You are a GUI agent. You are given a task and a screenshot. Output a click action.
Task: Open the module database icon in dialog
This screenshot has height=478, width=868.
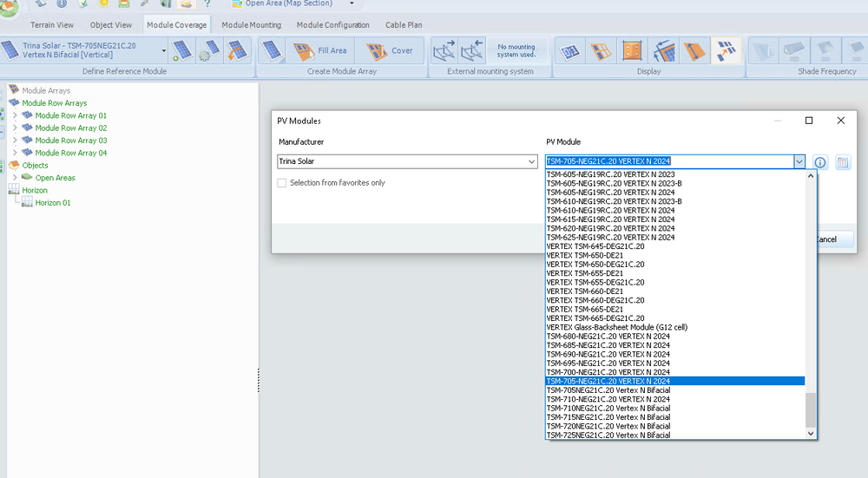click(843, 162)
